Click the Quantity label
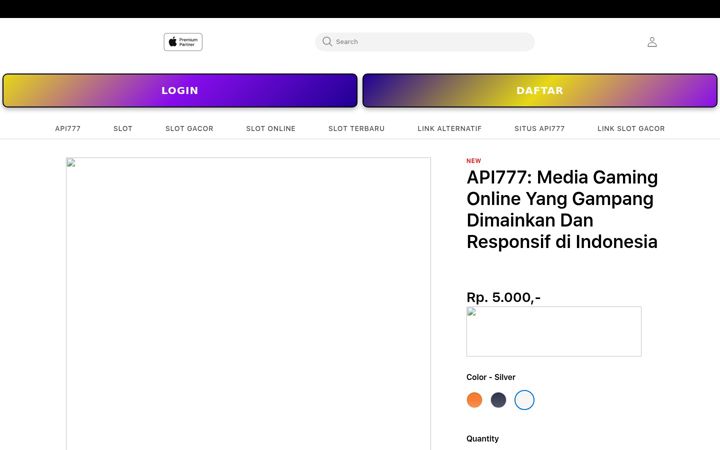Image resolution: width=720 pixels, height=450 pixels. coord(482,439)
